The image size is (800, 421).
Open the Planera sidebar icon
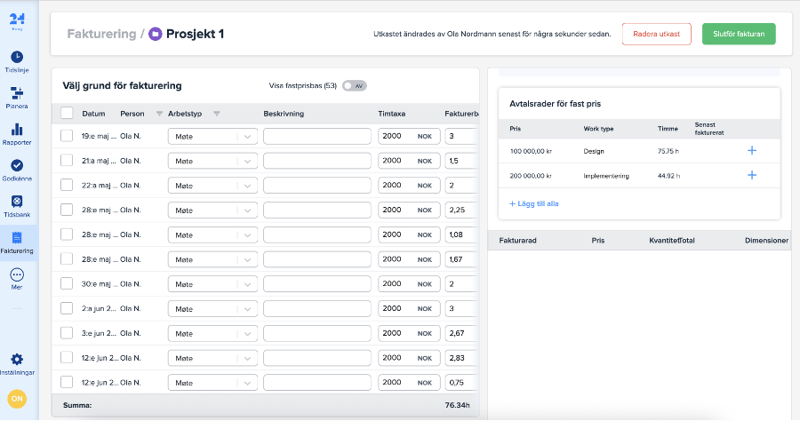click(17, 93)
